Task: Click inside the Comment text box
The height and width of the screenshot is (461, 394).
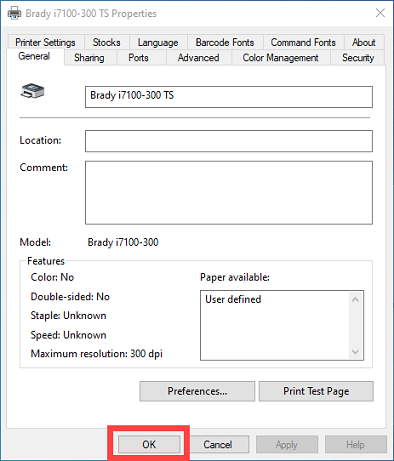Action: 229,193
